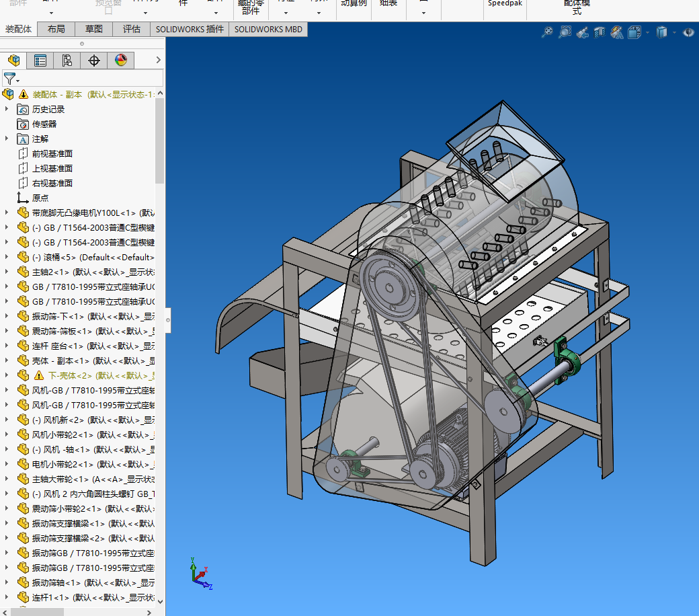Open the PropertyManager tab icon

[40, 61]
